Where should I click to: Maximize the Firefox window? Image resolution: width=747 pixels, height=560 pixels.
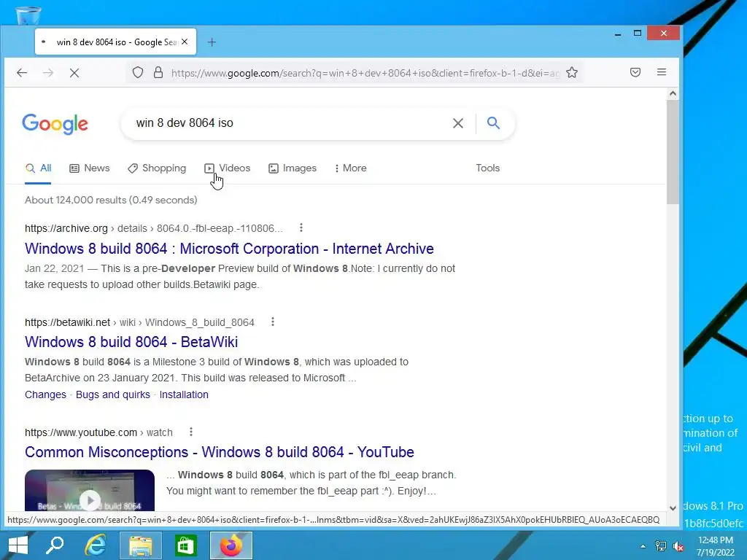tap(638, 34)
